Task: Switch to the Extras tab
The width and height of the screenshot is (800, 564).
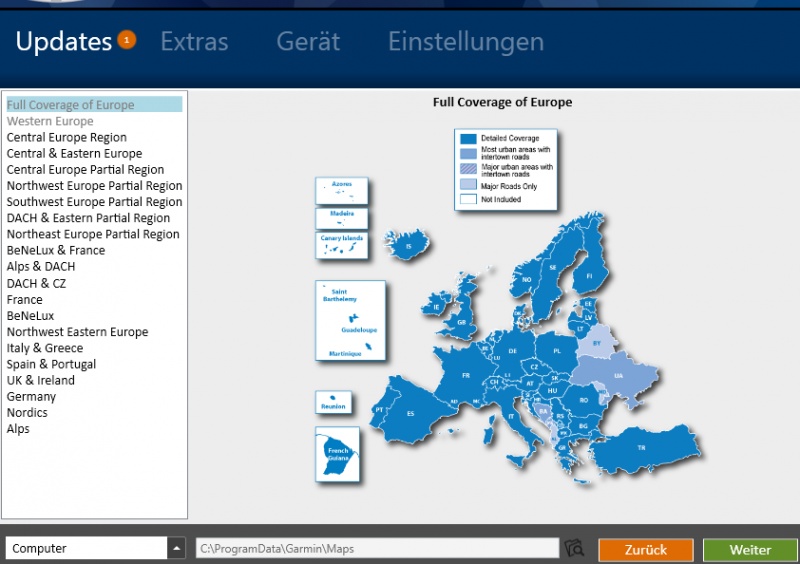Action: (194, 42)
